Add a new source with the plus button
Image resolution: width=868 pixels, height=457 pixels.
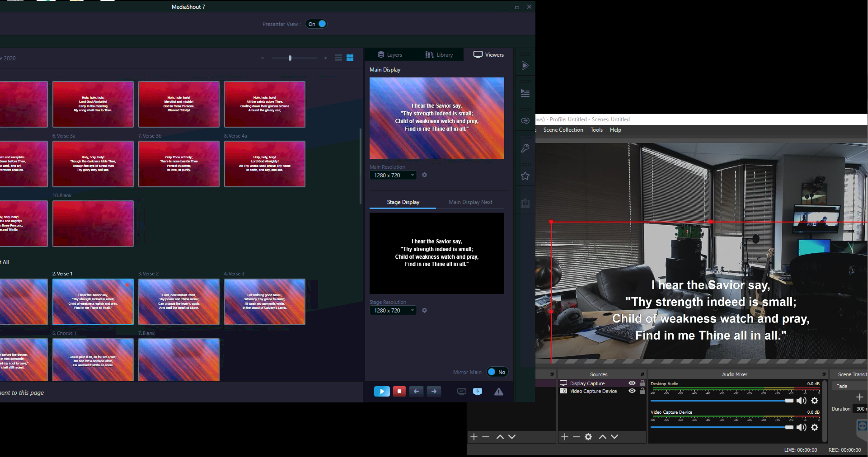(564, 436)
